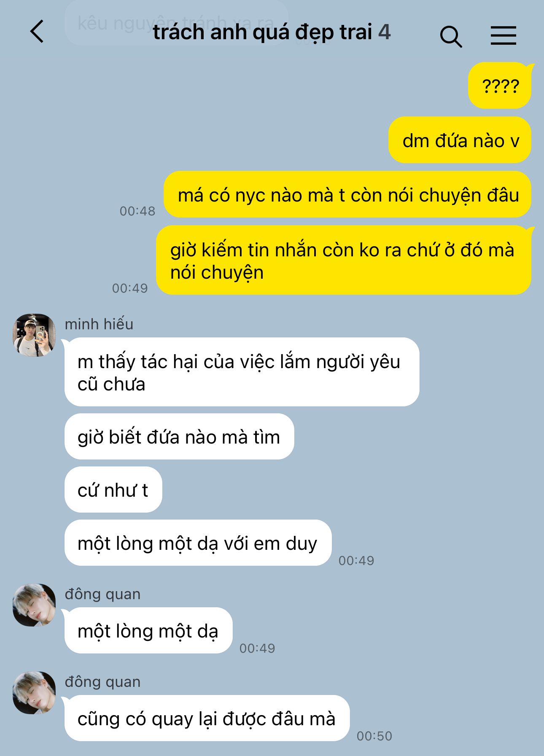544x756 pixels.
Task: Open minh hiếu's profile picture
Action: 34,335
